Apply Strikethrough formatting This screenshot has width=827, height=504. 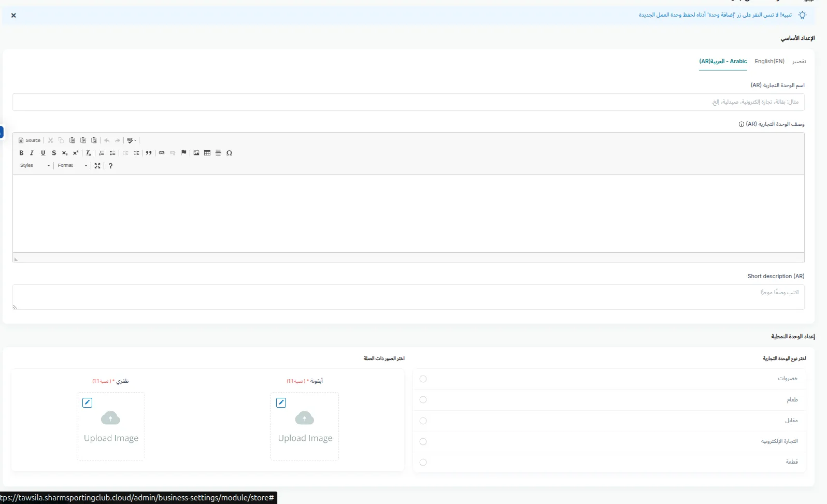[x=54, y=153]
